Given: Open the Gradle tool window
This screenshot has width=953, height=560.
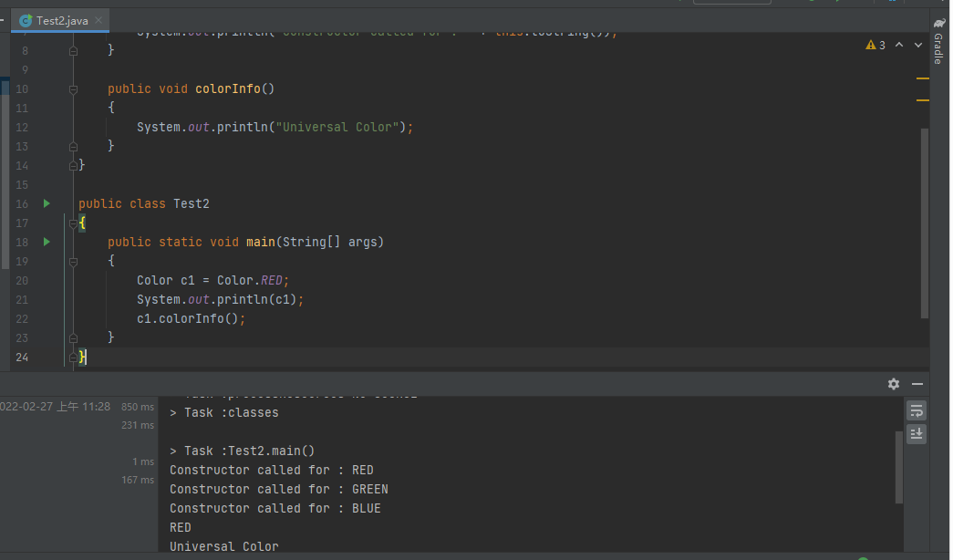Looking at the screenshot, I should [938, 41].
